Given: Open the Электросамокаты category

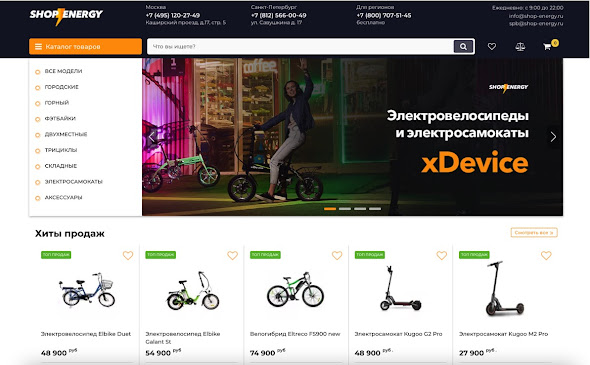Looking at the screenshot, I should pos(73,182).
